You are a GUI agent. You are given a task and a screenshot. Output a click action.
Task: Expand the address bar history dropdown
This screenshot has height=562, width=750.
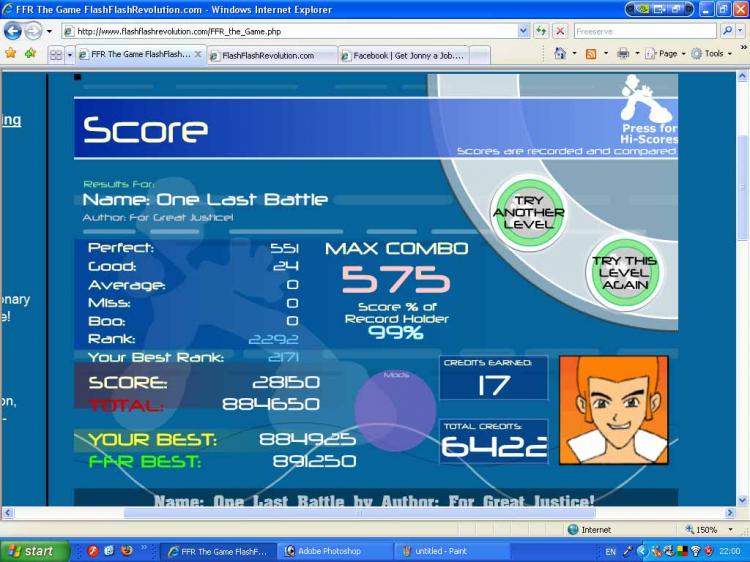click(x=523, y=32)
